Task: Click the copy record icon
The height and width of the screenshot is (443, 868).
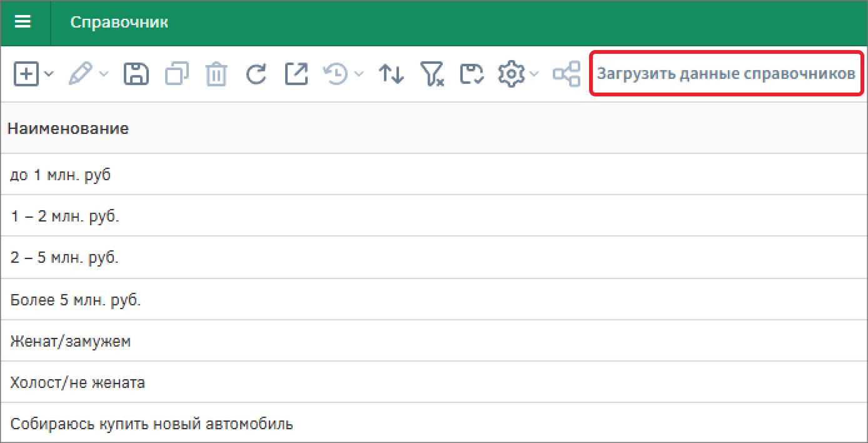Action: [176, 74]
